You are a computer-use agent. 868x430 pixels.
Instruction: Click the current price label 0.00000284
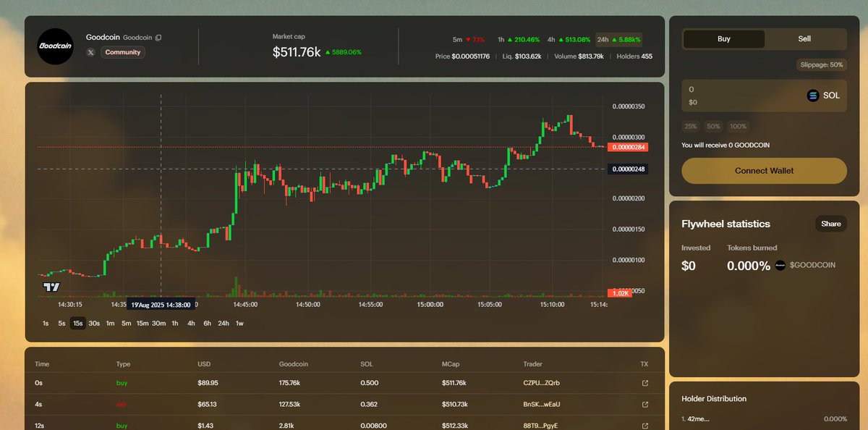(x=628, y=147)
